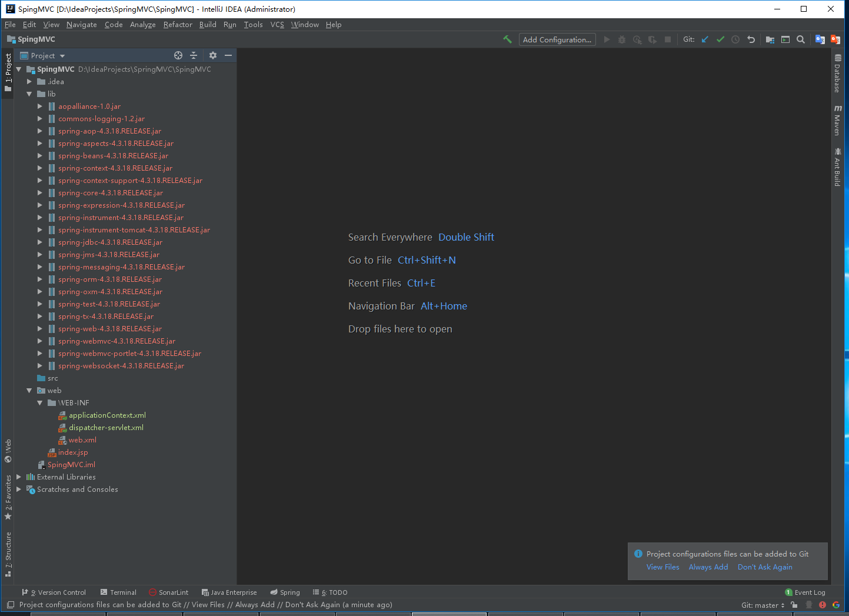Open the File menu
The height and width of the screenshot is (616, 849).
[10, 25]
